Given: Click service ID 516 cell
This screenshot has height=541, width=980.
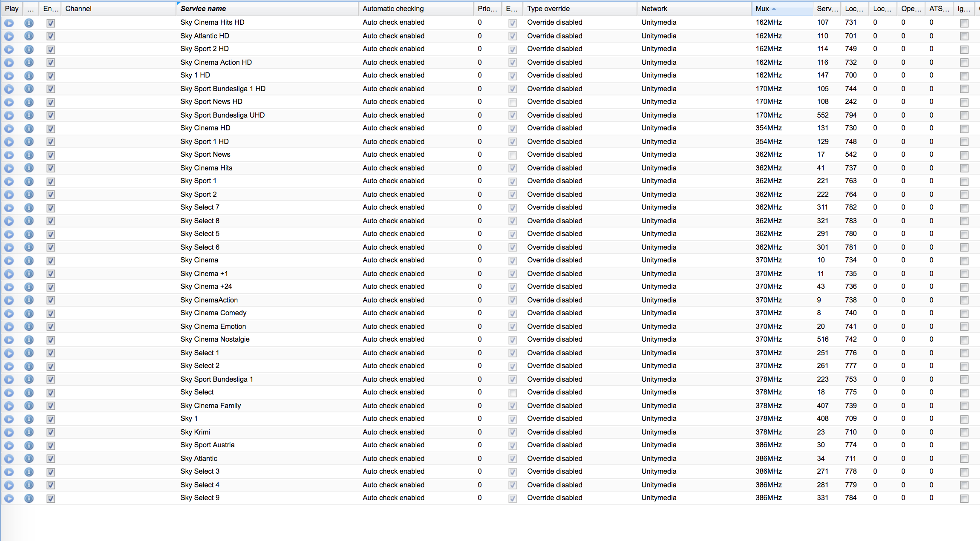Looking at the screenshot, I should tap(823, 339).
